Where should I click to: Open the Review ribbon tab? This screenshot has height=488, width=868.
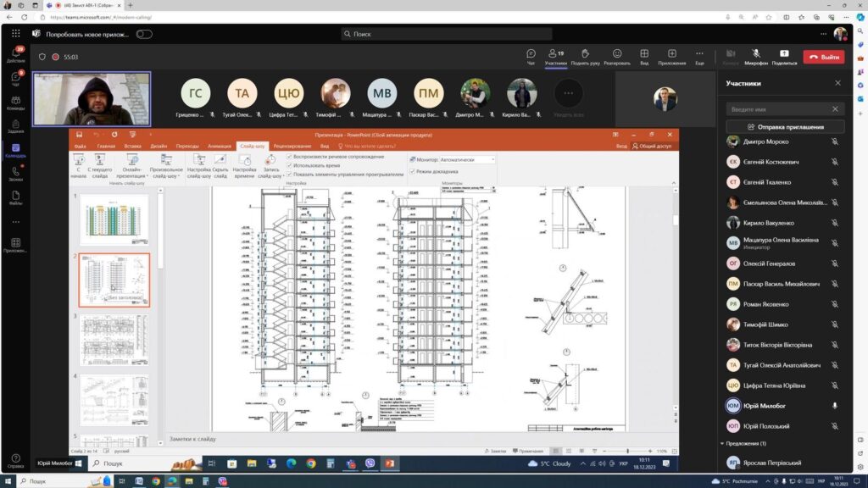coord(292,146)
